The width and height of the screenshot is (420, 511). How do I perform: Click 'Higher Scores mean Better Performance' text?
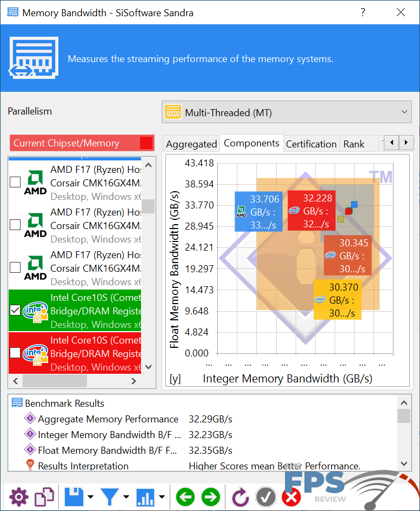click(275, 466)
